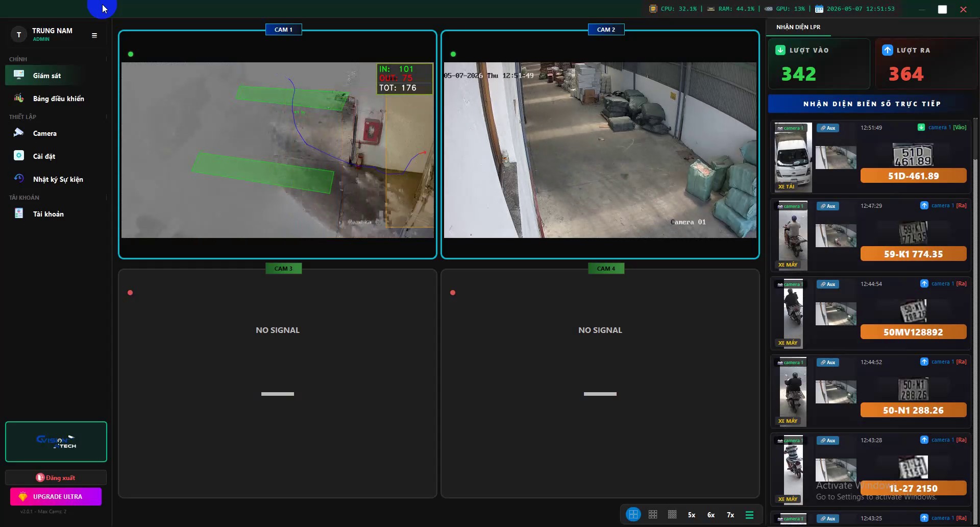The height and width of the screenshot is (527, 980).
Task: Click Aux tag on 12:43:28 entry
Action: click(x=828, y=441)
